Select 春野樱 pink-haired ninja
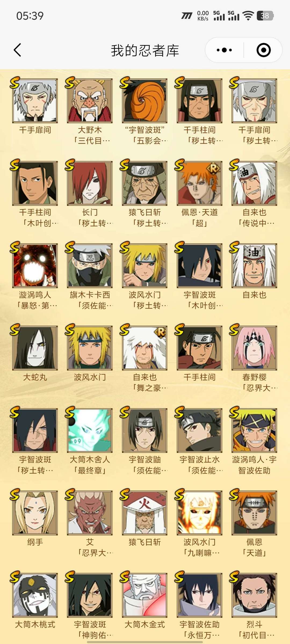290x644 pixels. (x=254, y=348)
